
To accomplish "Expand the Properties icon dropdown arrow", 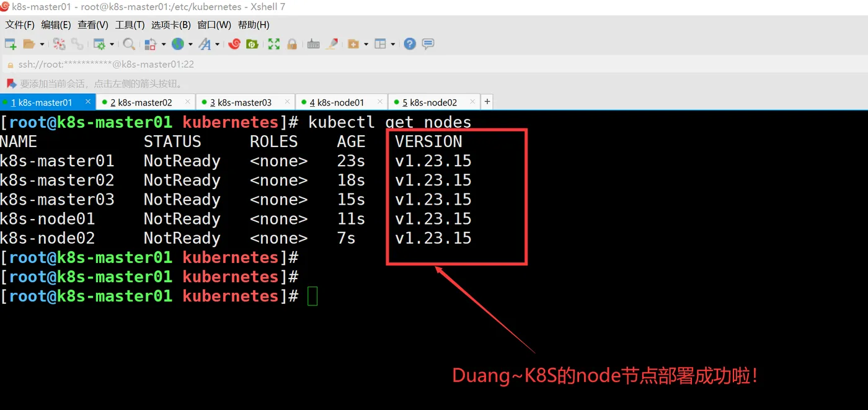I will click(x=112, y=44).
